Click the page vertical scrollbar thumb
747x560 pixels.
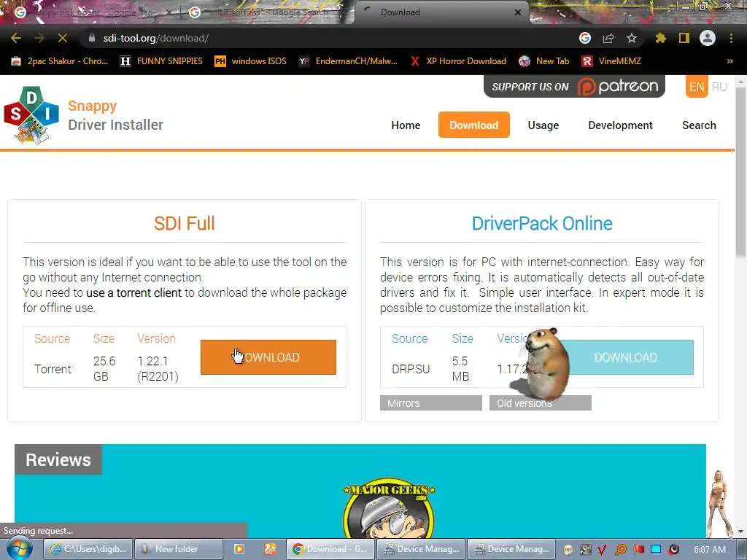740,173
